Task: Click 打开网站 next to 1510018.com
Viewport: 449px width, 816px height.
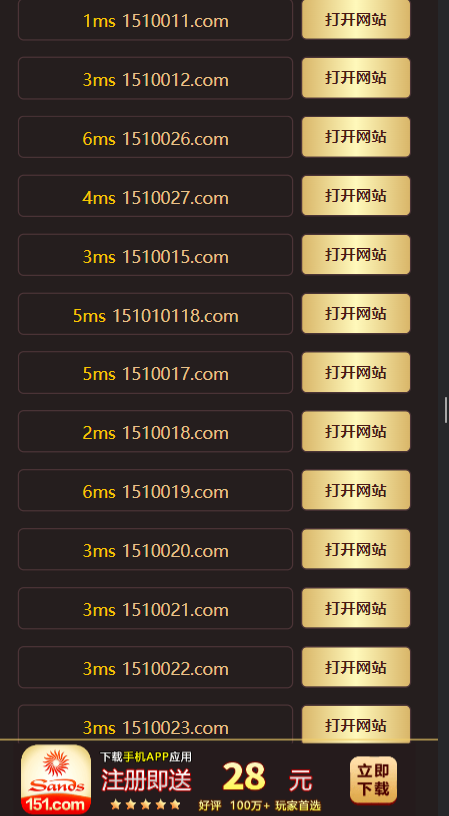Action: click(x=356, y=431)
